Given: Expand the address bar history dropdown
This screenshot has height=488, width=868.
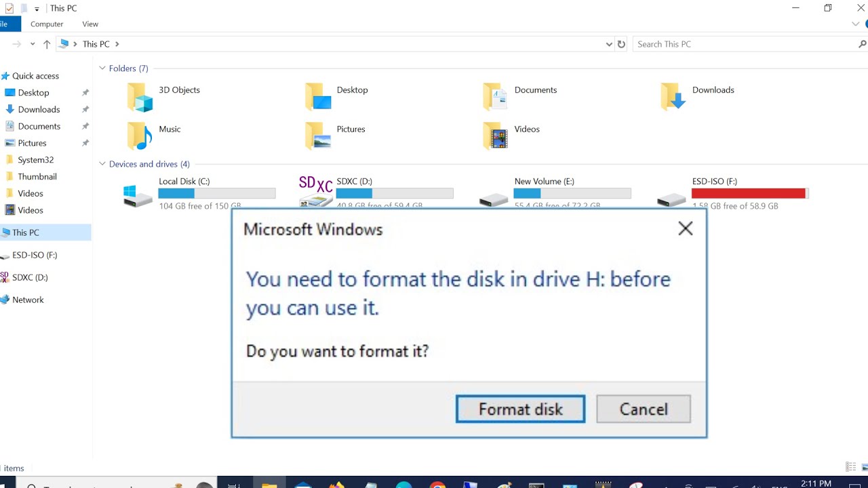Looking at the screenshot, I should (609, 44).
